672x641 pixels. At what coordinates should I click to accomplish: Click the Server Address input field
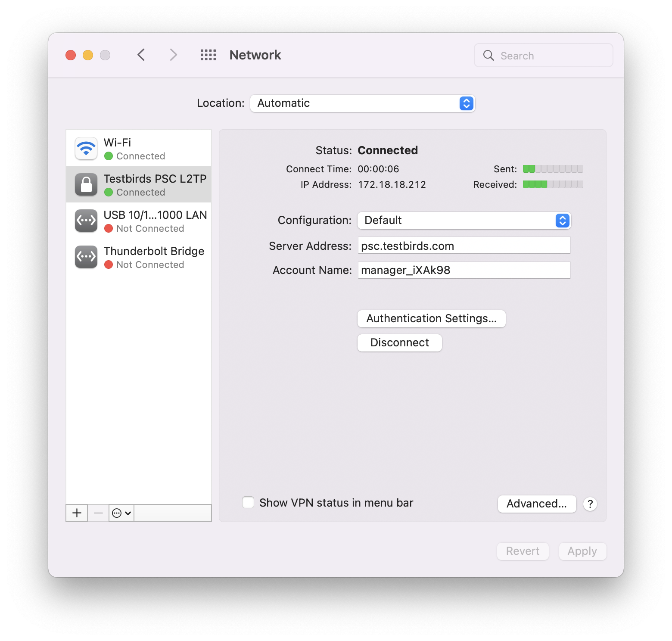(x=464, y=246)
